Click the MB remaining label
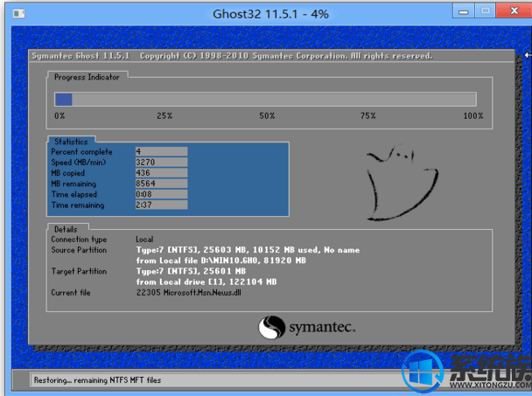The height and width of the screenshot is (396, 532). (73, 184)
